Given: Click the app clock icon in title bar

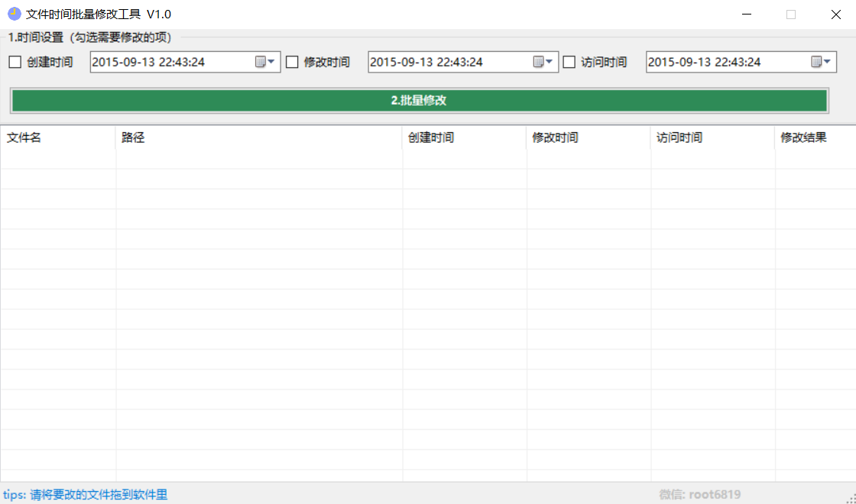Looking at the screenshot, I should pyautogui.click(x=14, y=14).
